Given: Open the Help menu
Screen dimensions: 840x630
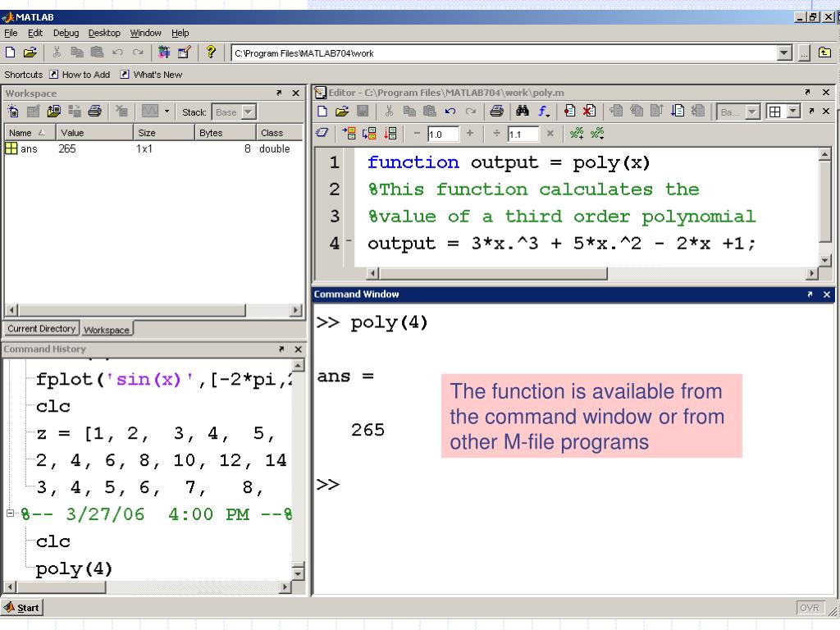Looking at the screenshot, I should click(x=180, y=33).
